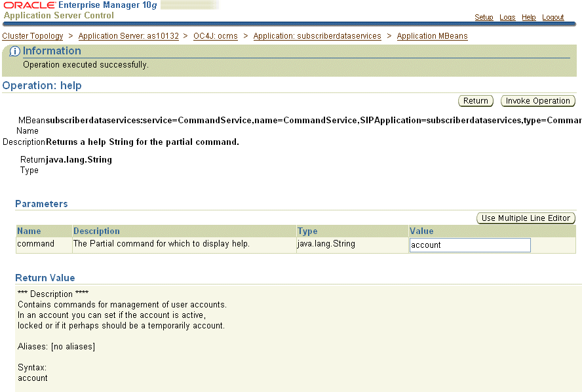Click the MBean name value text
Screen dimensions: 582x392
[314, 120]
